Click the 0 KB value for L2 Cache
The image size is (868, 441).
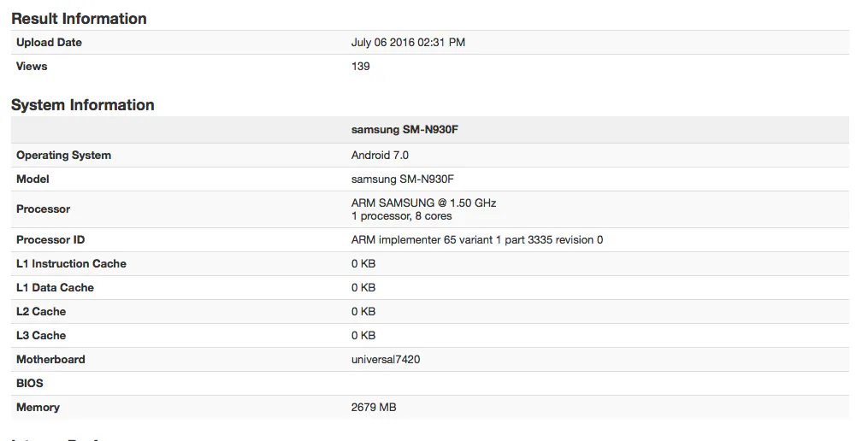[x=363, y=311]
